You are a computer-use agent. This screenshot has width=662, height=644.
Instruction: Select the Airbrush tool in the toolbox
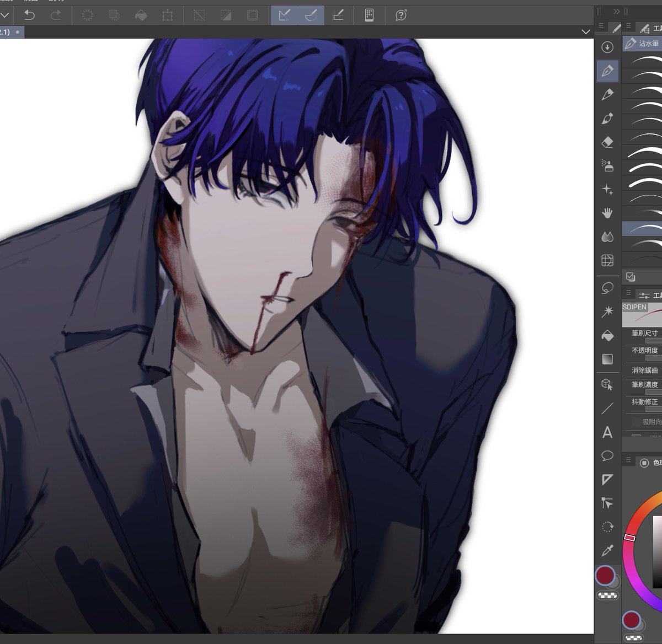[607, 165]
